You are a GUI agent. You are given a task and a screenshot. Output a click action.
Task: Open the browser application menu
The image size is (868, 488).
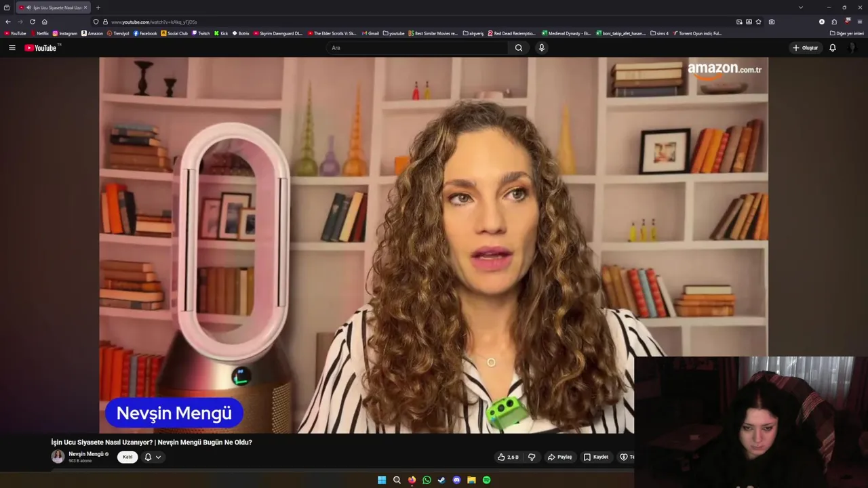point(860,22)
